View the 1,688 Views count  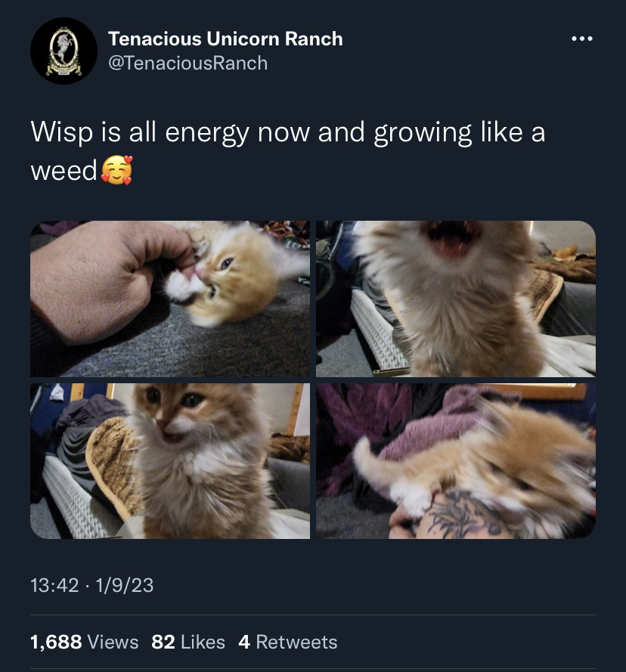(x=84, y=642)
